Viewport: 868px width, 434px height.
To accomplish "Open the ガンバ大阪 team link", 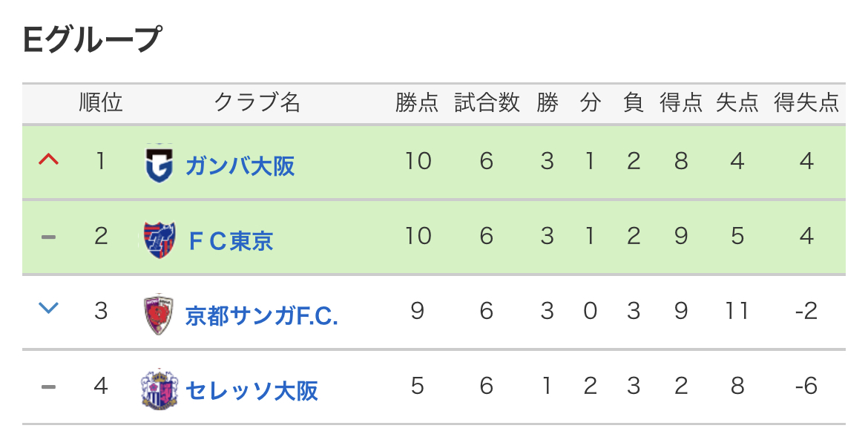I will pos(240,165).
